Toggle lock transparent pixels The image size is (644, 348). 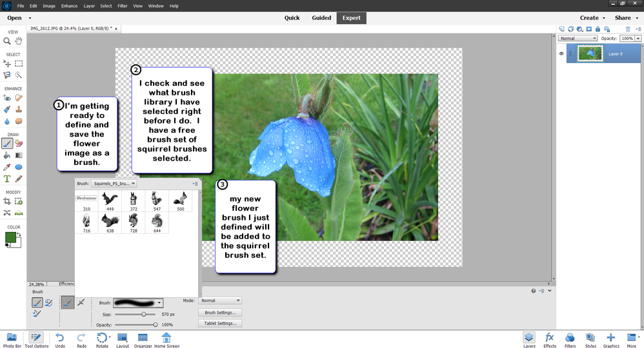coord(607,29)
